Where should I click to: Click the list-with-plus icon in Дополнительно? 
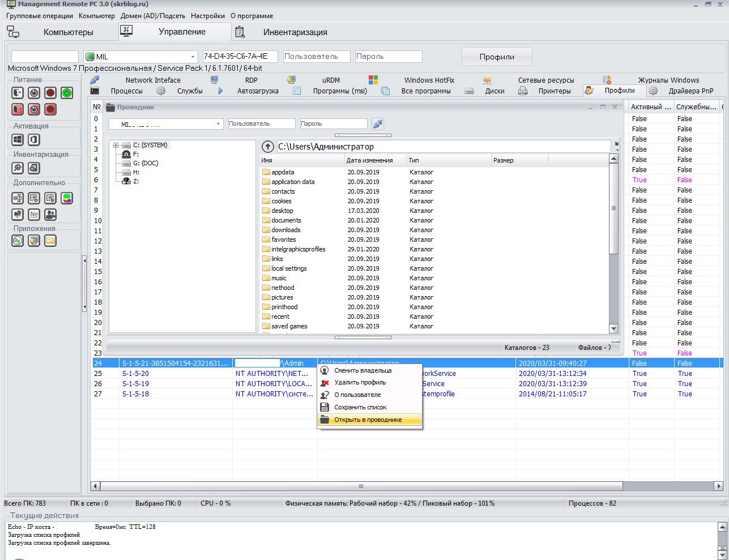[34, 198]
